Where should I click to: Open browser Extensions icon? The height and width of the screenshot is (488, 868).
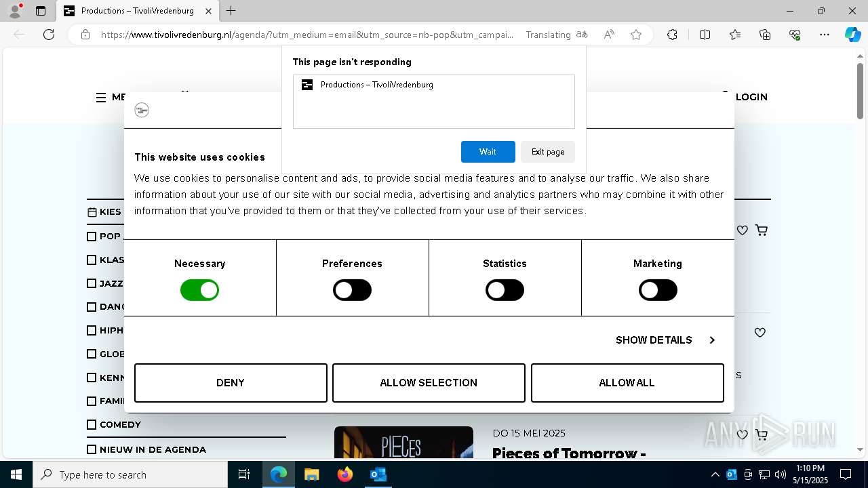(x=672, y=35)
